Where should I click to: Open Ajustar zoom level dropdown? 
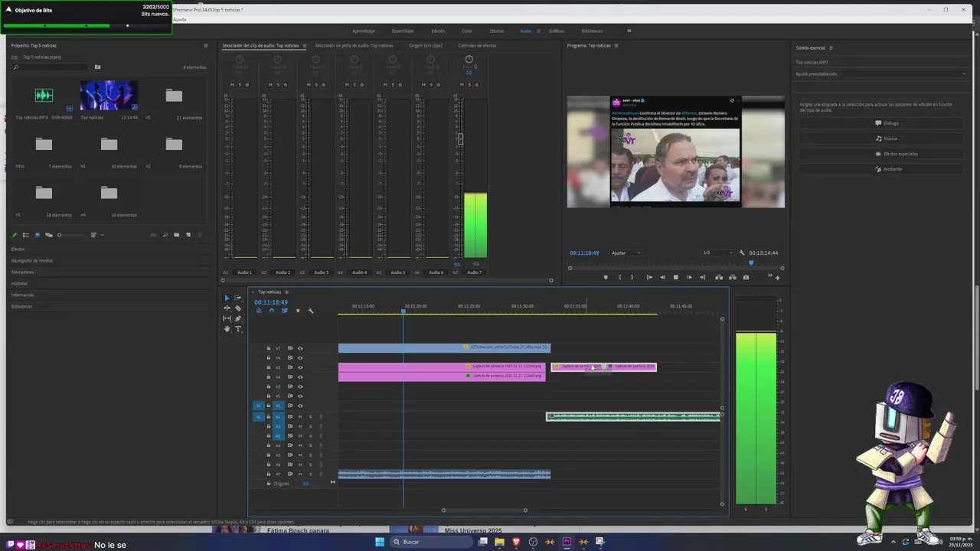click(x=626, y=253)
